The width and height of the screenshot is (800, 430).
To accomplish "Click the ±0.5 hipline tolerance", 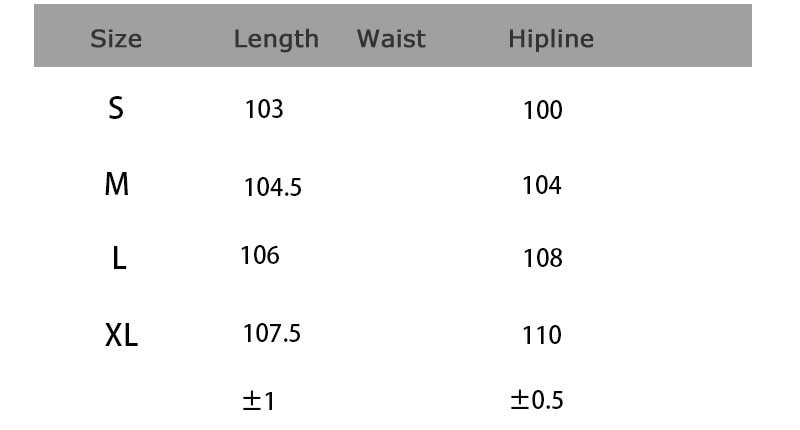I will click(537, 401).
